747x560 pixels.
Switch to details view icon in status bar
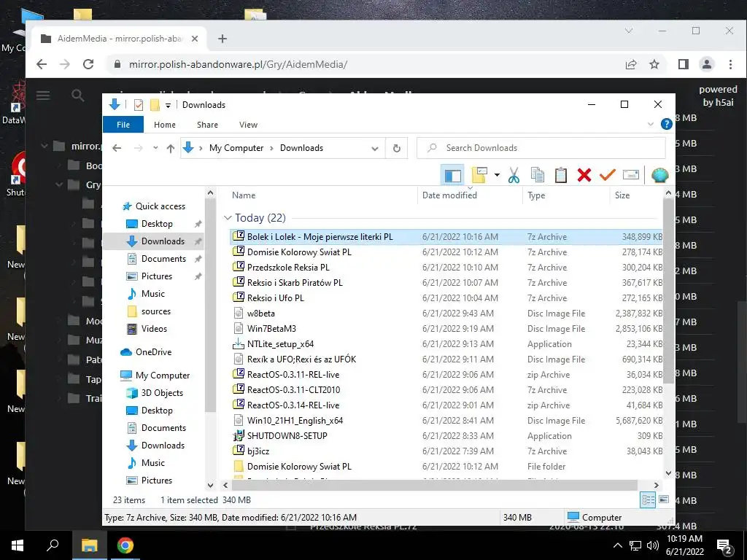click(648, 499)
